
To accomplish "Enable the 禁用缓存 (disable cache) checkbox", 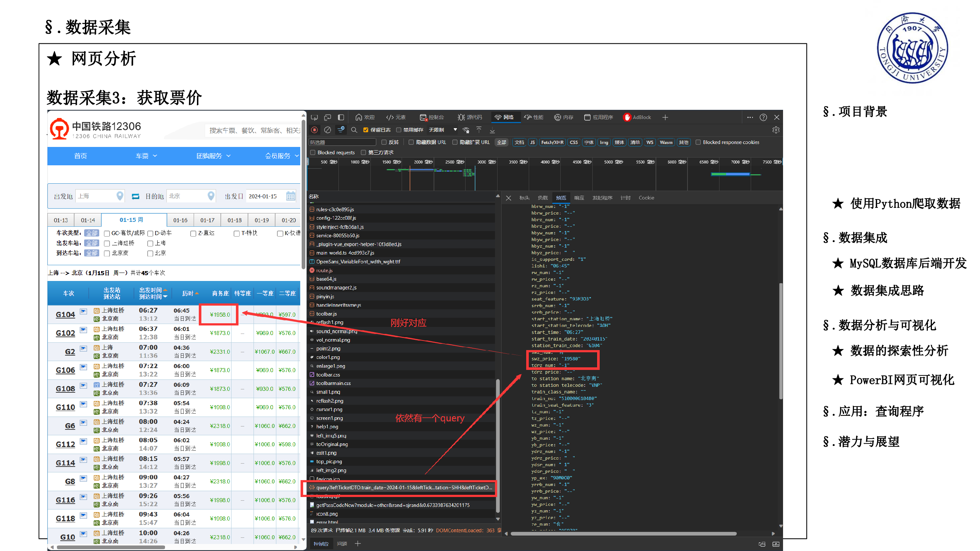I will click(x=399, y=130).
